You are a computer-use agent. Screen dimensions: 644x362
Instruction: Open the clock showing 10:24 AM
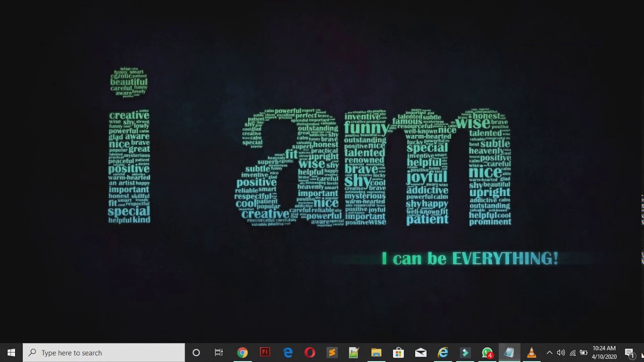pyautogui.click(x=604, y=352)
